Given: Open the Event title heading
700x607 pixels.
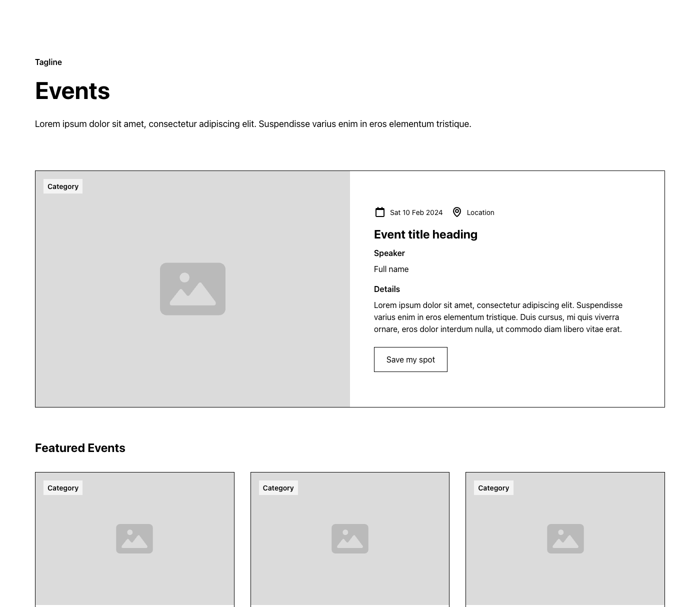Looking at the screenshot, I should tap(425, 234).
